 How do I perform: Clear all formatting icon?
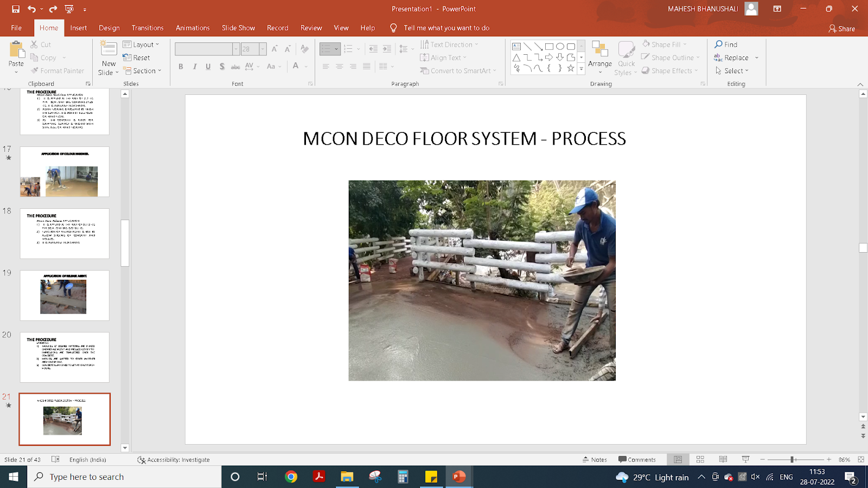(x=304, y=49)
